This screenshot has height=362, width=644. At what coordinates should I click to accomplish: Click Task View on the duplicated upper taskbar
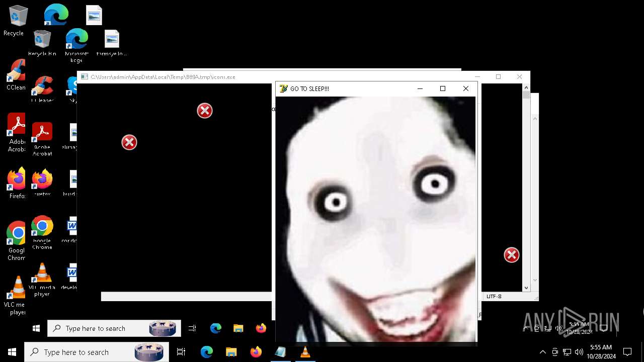[192, 328]
